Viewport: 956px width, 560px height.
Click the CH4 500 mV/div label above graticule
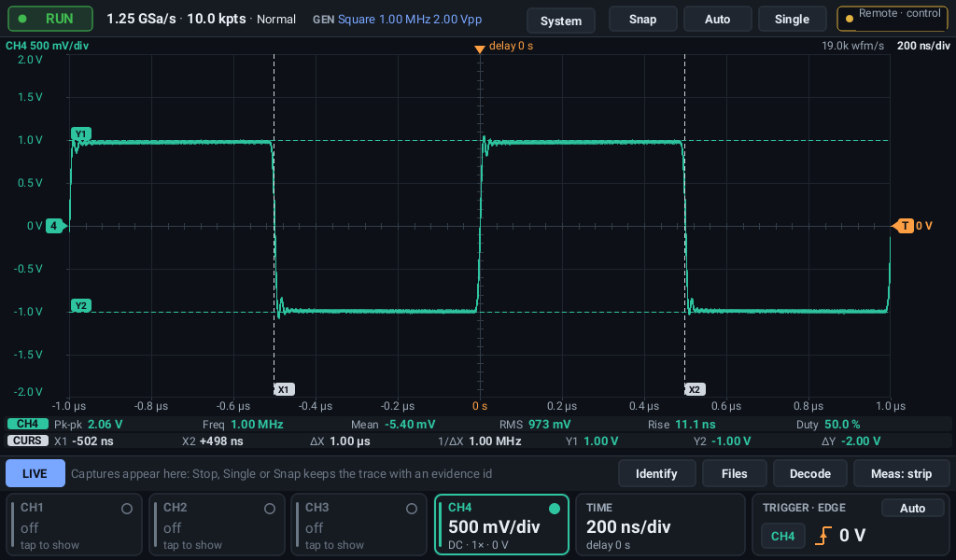pyautogui.click(x=47, y=46)
